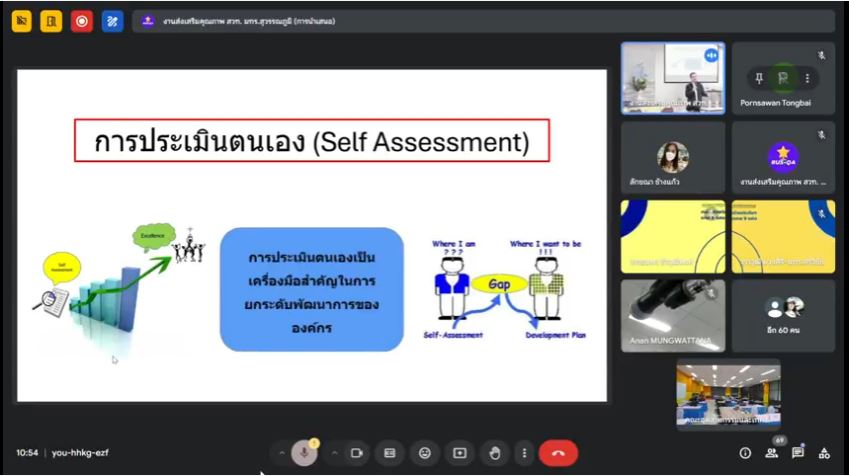
Task: Click the blue pen annotation extension icon
Action: 112,21
